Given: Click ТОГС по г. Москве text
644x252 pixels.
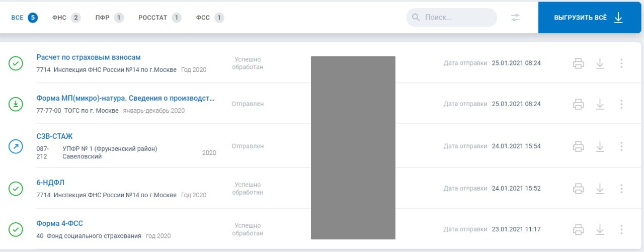Looking at the screenshot, I should point(92,111).
